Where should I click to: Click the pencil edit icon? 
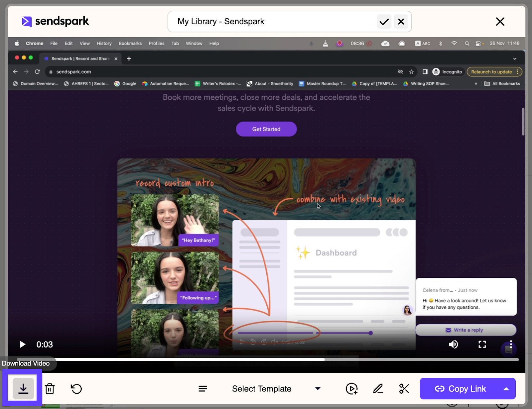point(378,388)
